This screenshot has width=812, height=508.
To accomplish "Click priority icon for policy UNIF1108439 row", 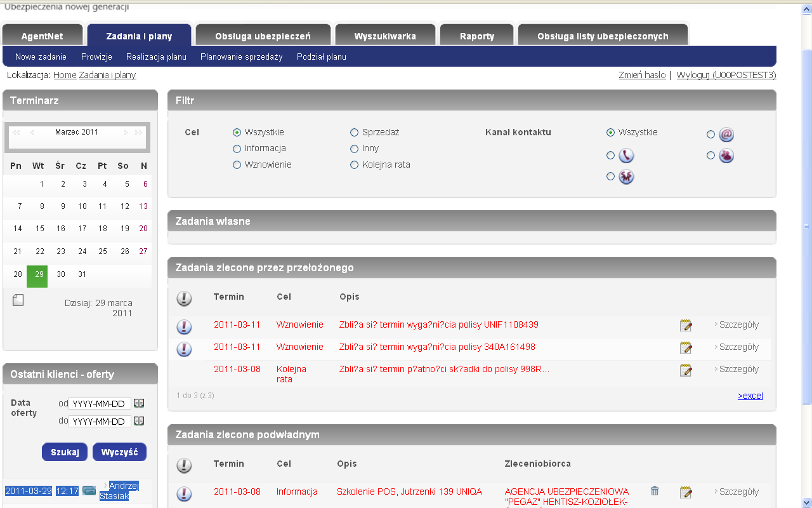I will [184, 327].
